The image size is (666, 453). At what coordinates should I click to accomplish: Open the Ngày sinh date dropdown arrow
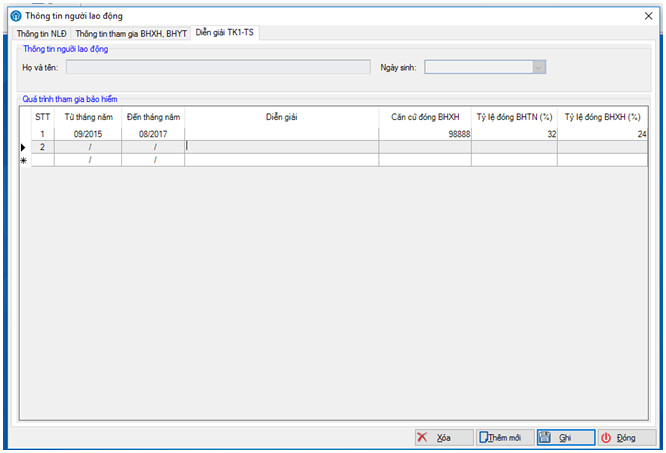point(539,67)
